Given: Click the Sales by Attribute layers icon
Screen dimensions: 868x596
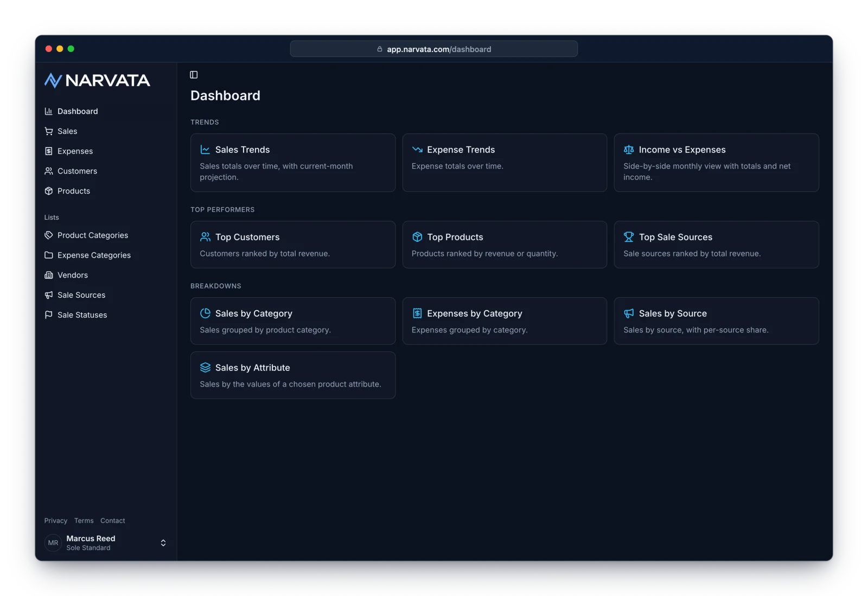Looking at the screenshot, I should pyautogui.click(x=205, y=368).
